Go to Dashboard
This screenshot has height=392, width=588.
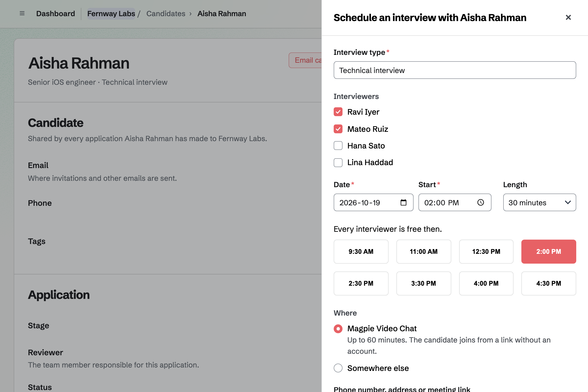click(x=56, y=13)
